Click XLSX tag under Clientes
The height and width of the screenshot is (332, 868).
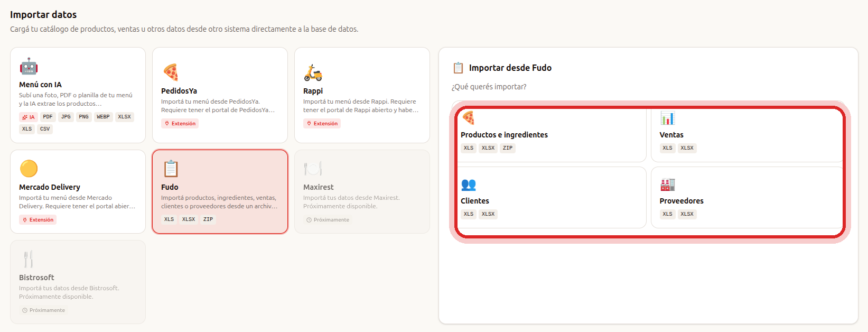pos(488,214)
